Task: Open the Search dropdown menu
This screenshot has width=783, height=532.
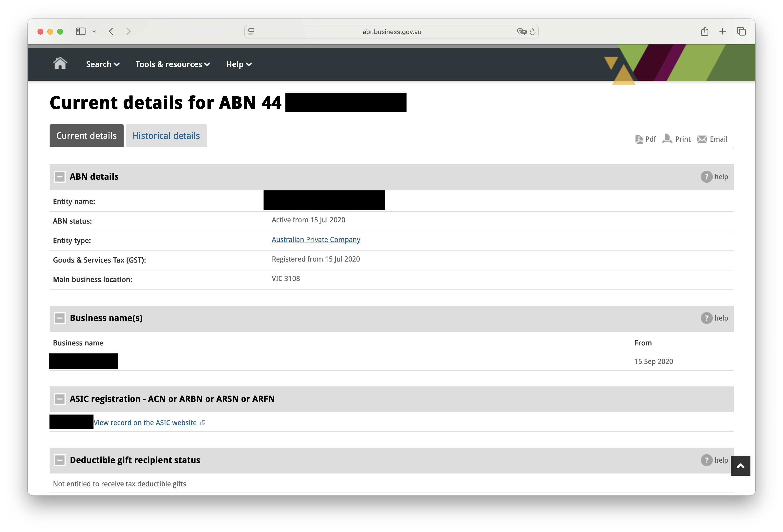Action: pos(103,64)
